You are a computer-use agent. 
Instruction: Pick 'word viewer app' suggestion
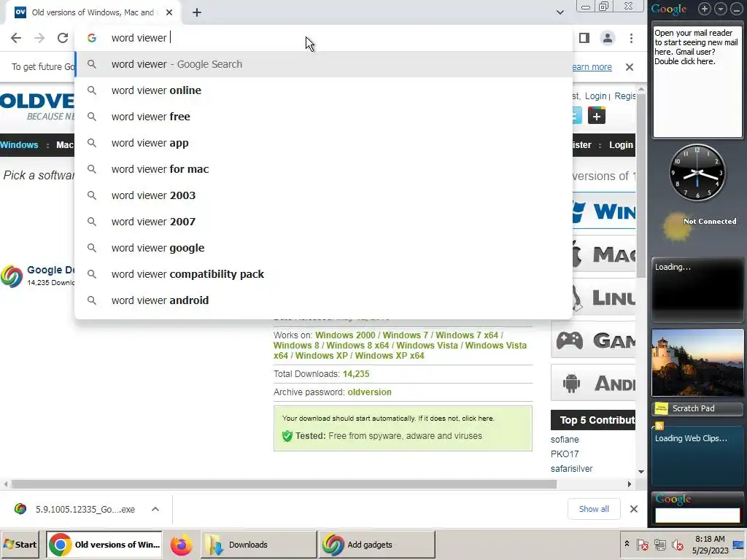pyautogui.click(x=323, y=143)
